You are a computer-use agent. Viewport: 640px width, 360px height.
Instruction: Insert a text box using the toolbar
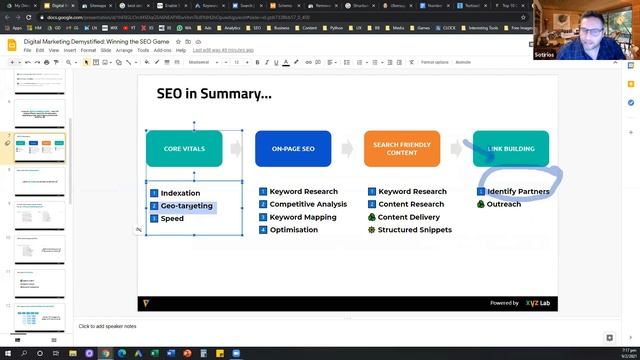(x=96, y=62)
